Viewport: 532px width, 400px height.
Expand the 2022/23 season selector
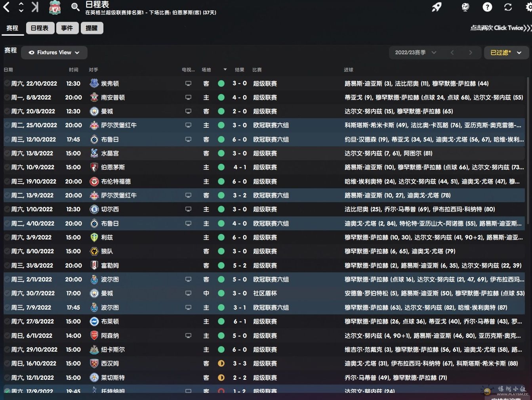tap(416, 52)
